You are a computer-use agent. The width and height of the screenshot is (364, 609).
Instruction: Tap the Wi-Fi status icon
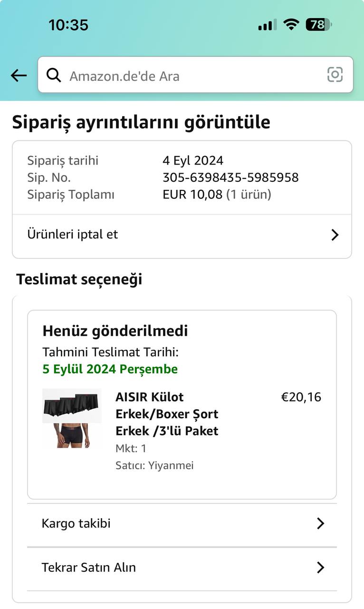(x=291, y=24)
